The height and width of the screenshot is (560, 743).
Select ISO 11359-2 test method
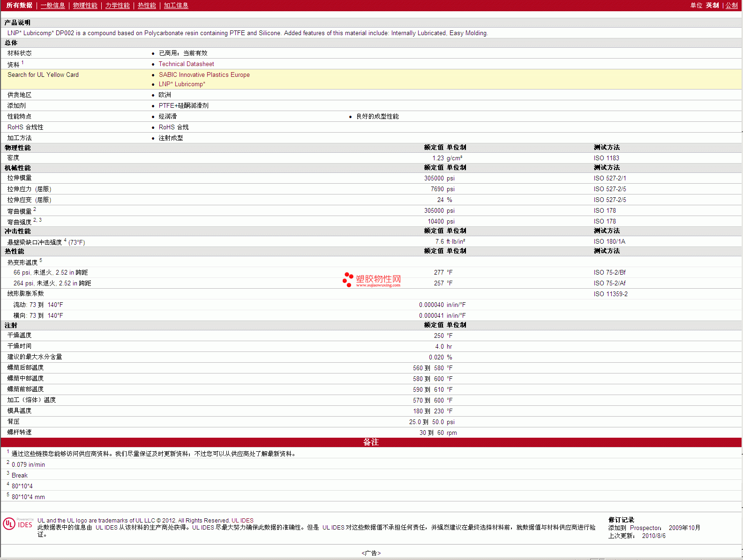[610, 294]
